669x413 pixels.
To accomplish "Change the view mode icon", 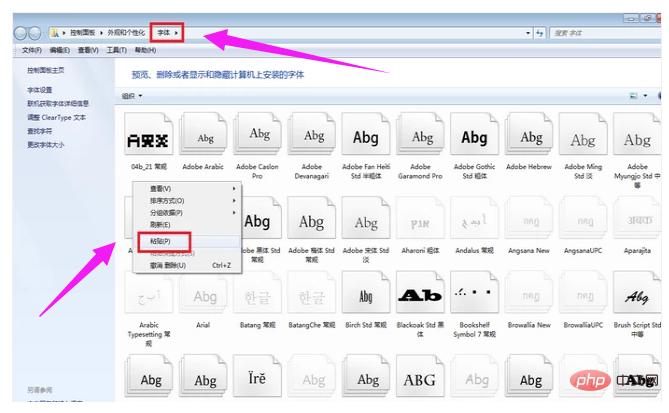I will (x=634, y=96).
